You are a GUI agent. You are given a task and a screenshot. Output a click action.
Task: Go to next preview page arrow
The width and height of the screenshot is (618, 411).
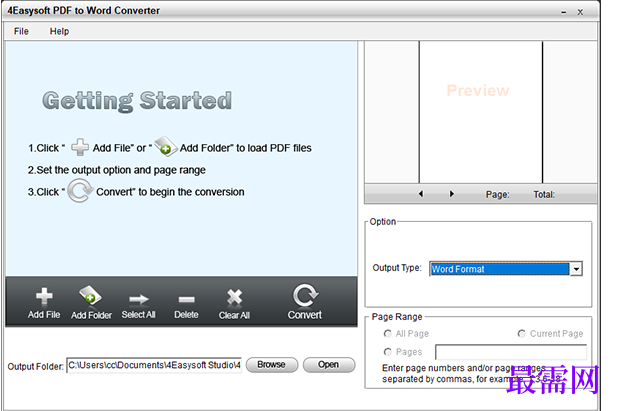pos(452,194)
